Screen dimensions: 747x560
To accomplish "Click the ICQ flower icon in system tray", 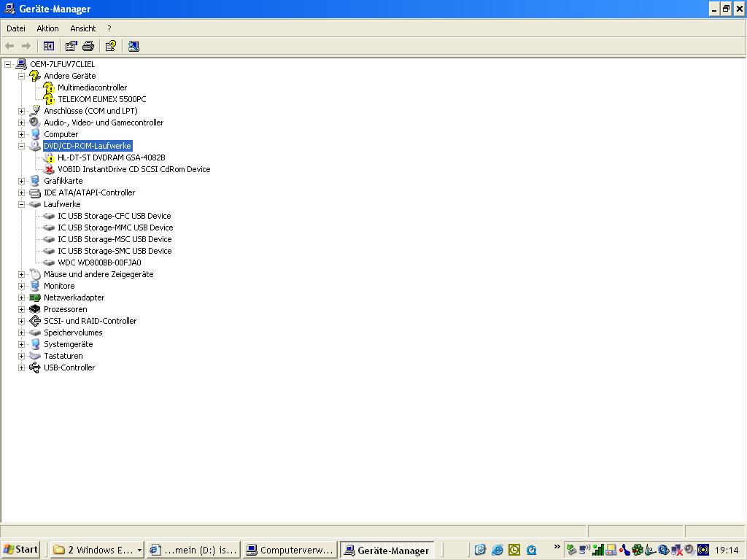I will pos(638,550).
